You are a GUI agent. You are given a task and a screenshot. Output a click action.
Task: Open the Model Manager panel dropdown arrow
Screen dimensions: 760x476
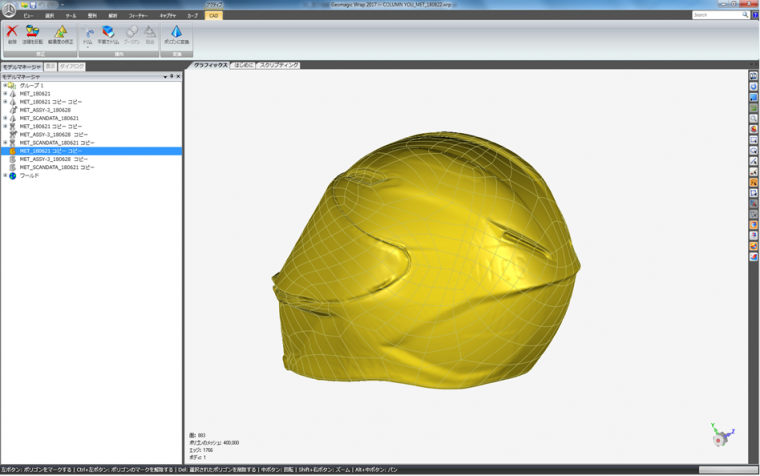click(165, 76)
